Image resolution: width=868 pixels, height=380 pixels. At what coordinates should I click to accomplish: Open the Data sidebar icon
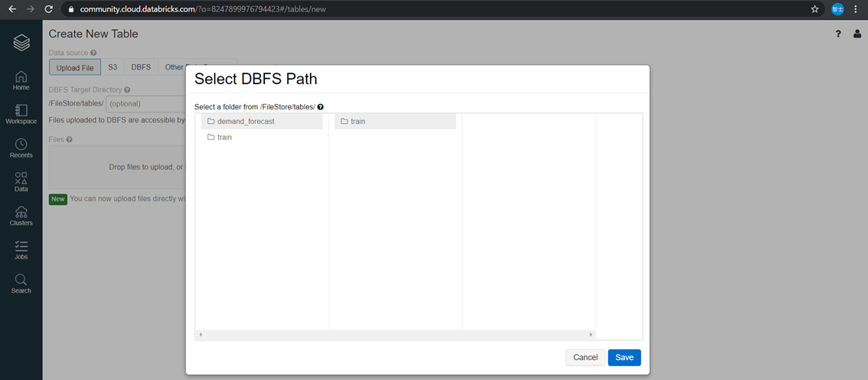coord(21,182)
